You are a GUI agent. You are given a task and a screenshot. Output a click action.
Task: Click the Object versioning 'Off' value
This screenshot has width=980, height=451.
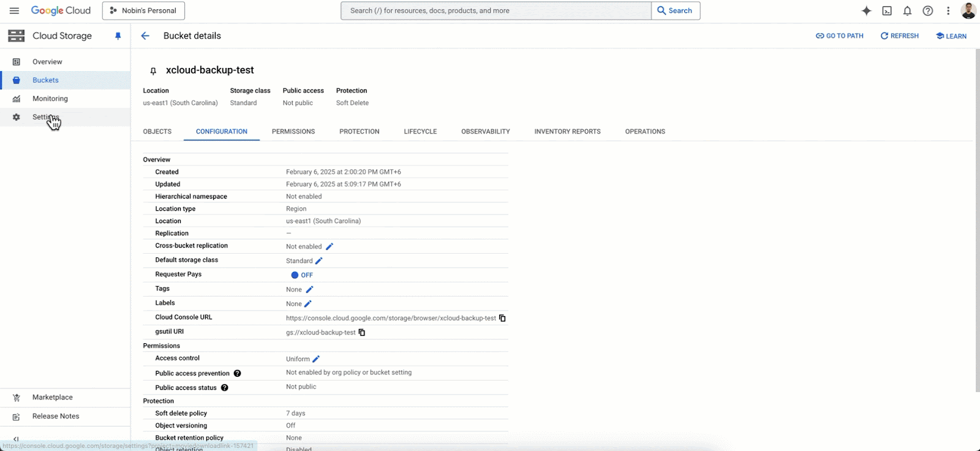[x=290, y=425]
